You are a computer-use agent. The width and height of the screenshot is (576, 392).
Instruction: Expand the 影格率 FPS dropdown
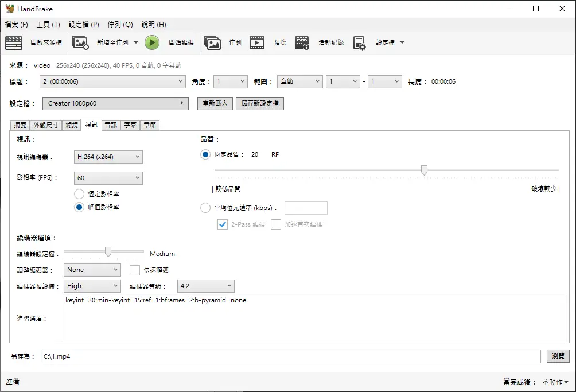point(108,178)
